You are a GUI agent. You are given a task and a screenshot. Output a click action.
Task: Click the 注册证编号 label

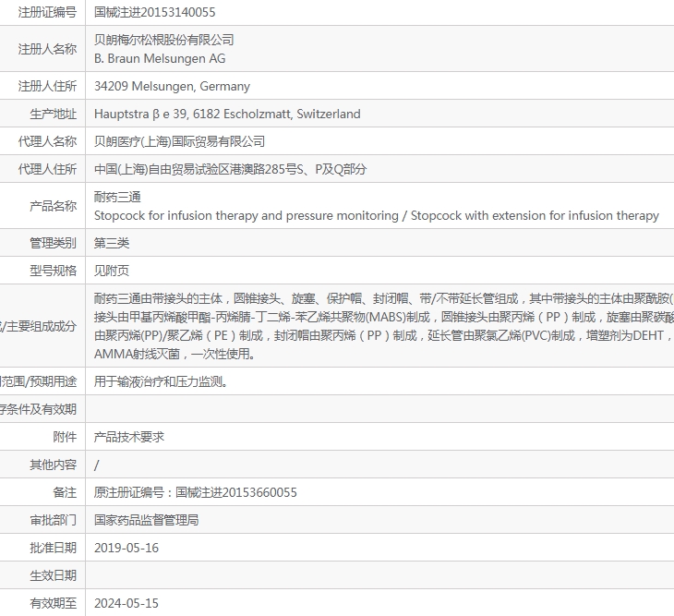47,12
